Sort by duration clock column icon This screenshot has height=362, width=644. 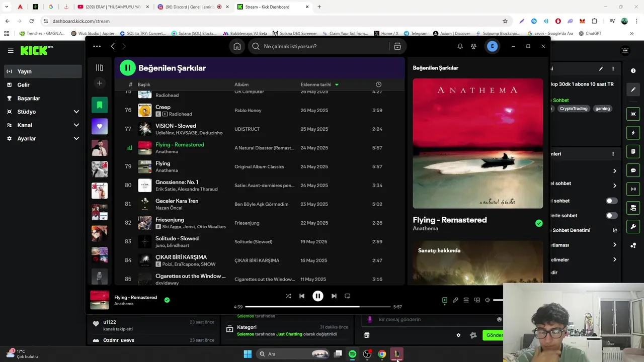[379, 84]
